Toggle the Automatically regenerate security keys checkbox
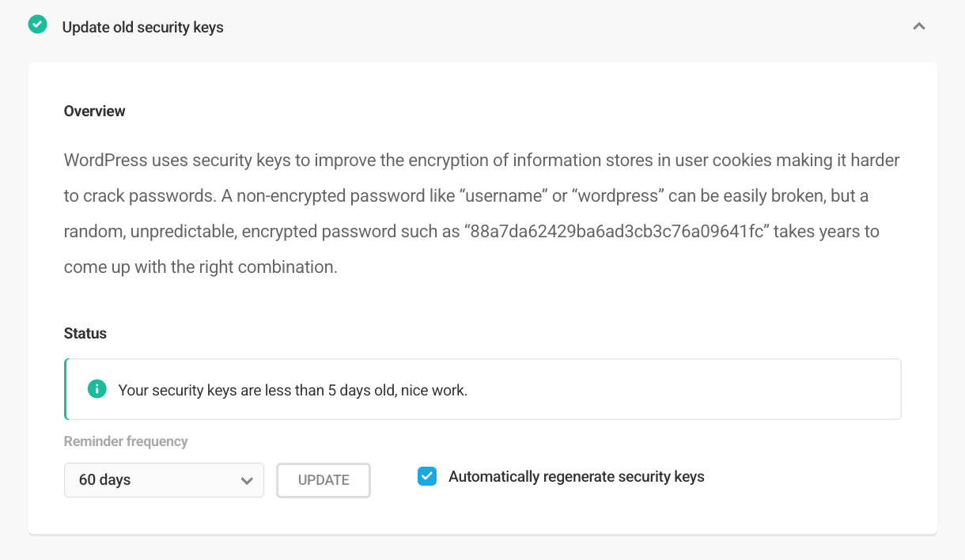The height and width of the screenshot is (560, 965). [426, 476]
